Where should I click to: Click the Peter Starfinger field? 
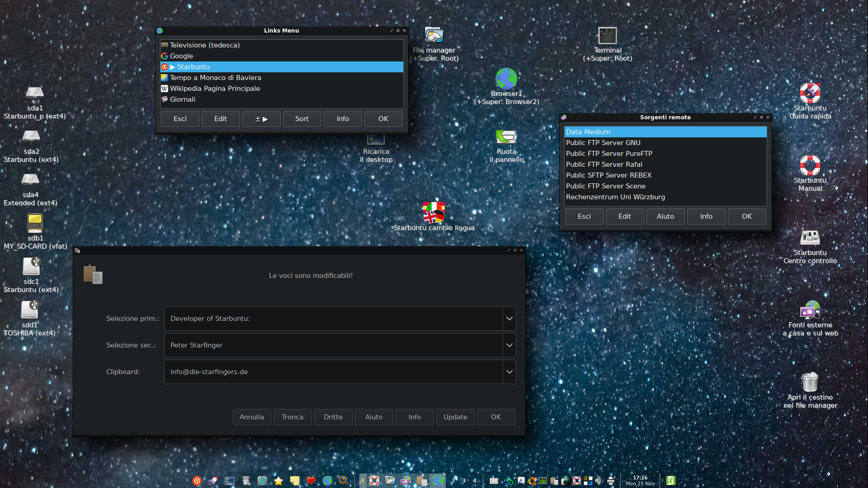click(x=334, y=345)
